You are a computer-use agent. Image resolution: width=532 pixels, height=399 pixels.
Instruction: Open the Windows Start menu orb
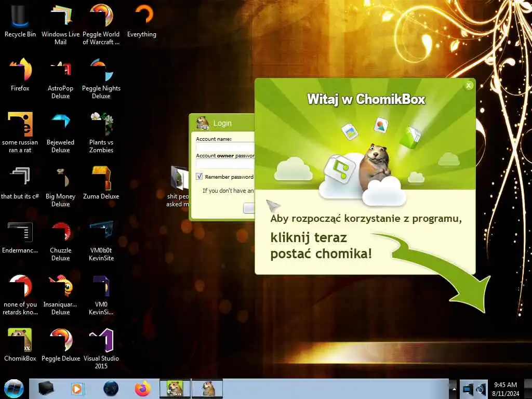point(14,389)
